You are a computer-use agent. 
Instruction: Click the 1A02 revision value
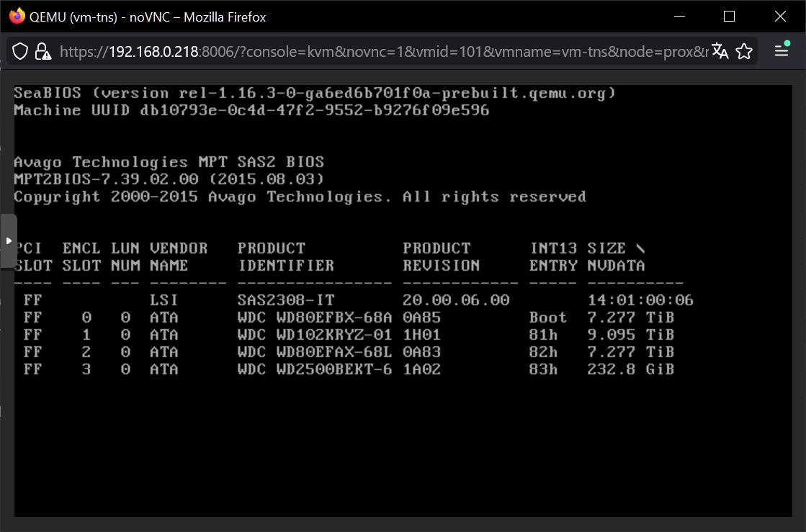(422, 369)
